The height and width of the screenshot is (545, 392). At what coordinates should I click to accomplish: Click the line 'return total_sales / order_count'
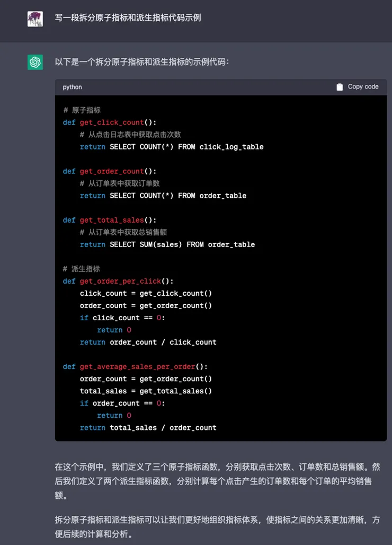148,427
